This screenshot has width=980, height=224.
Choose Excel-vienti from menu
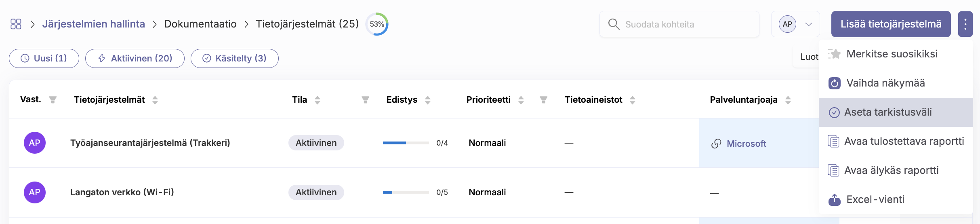click(896, 200)
